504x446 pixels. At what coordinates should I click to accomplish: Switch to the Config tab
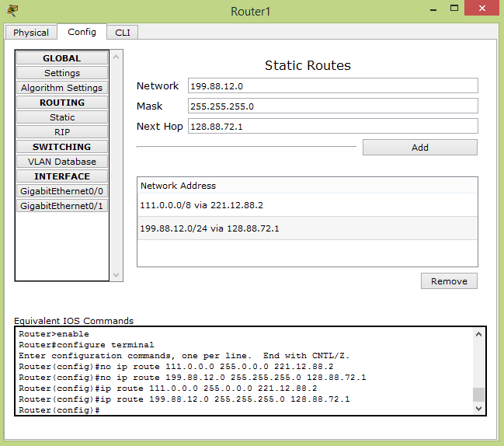(x=82, y=32)
